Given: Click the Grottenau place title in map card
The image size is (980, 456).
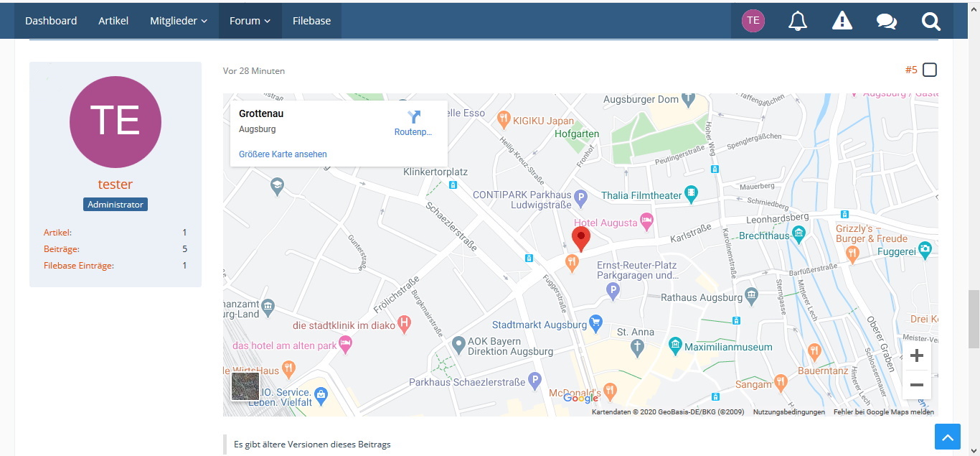Looking at the screenshot, I should pos(261,113).
